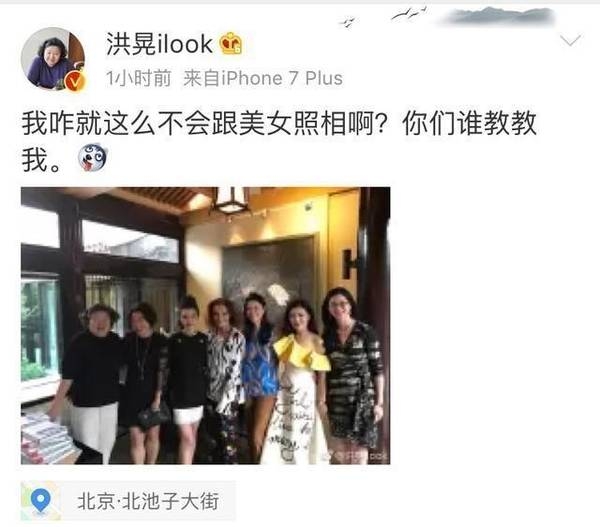Click the 我。 text on the second line
Image resolution: width=600 pixels, height=527 pixels.
coord(41,159)
